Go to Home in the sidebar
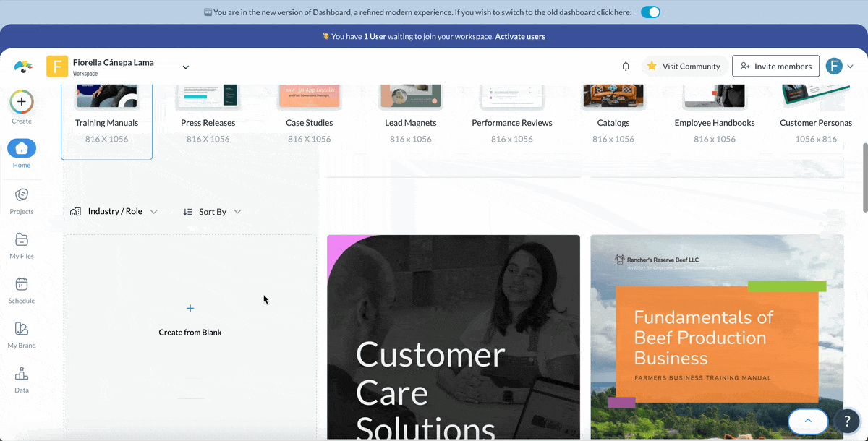Viewport: 868px width, 441px height. pyautogui.click(x=22, y=150)
